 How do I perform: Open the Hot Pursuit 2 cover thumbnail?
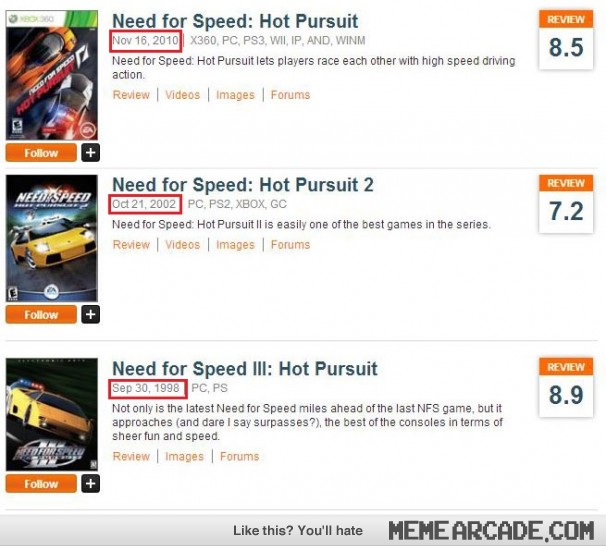(x=52, y=238)
